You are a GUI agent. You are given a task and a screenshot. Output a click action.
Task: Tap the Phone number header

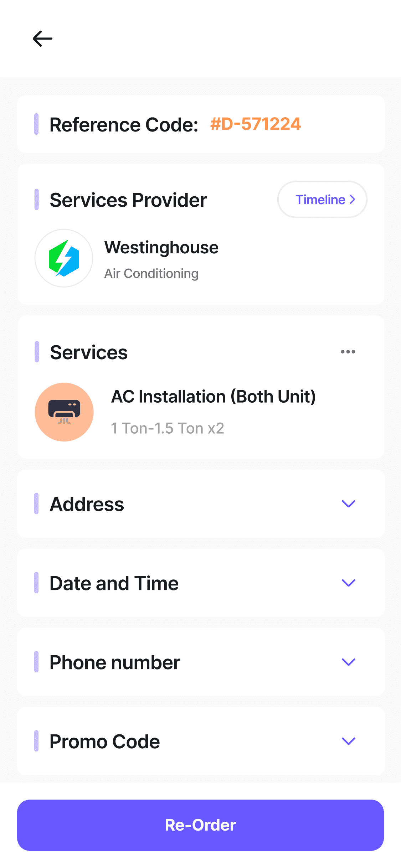(x=115, y=662)
